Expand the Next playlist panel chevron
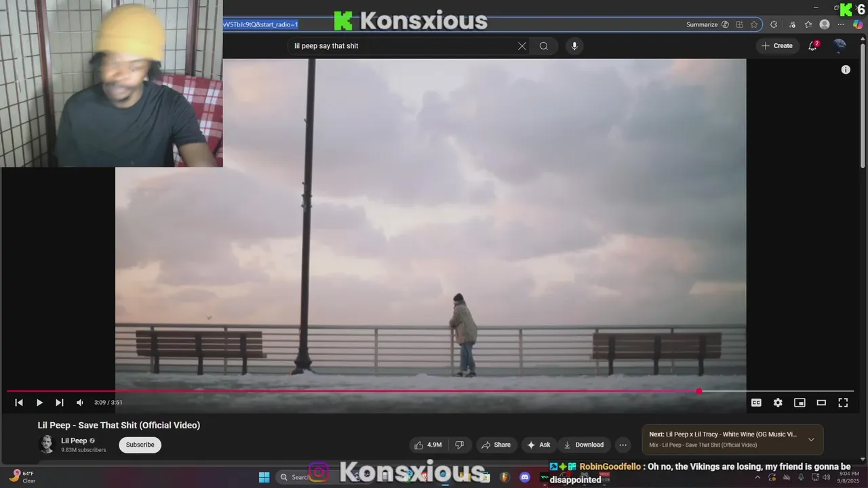This screenshot has height=488, width=868. click(x=811, y=439)
